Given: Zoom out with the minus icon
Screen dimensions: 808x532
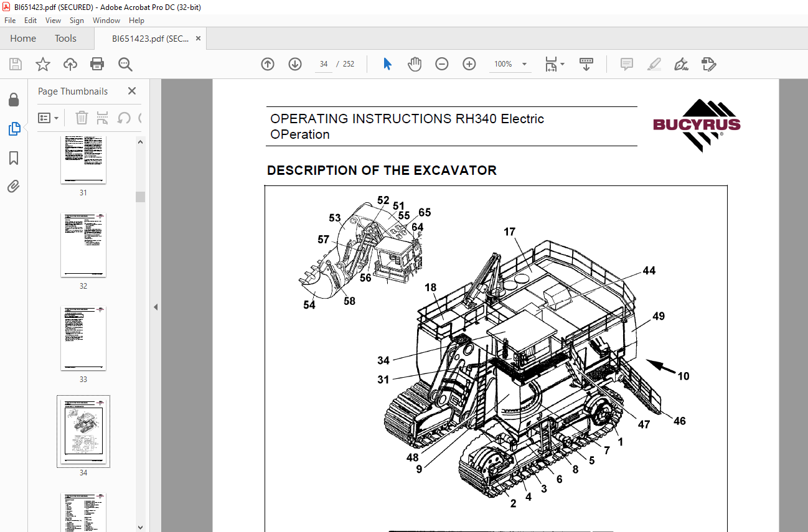Looking at the screenshot, I should tap(442, 64).
